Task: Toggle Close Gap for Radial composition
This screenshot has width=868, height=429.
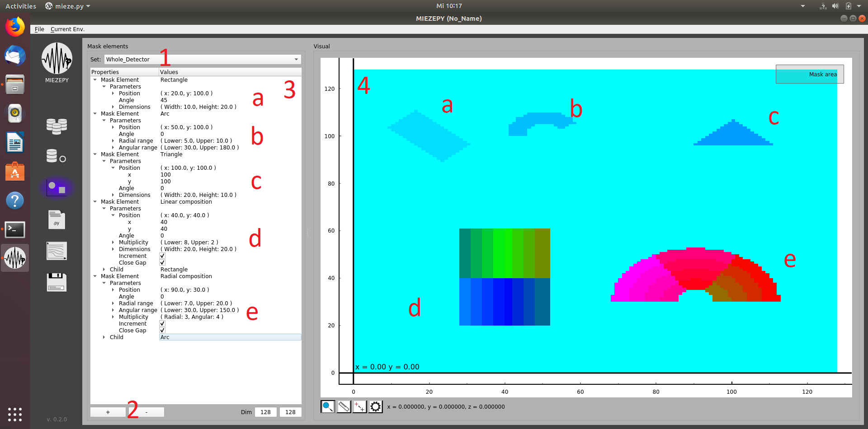Action: [x=162, y=330]
